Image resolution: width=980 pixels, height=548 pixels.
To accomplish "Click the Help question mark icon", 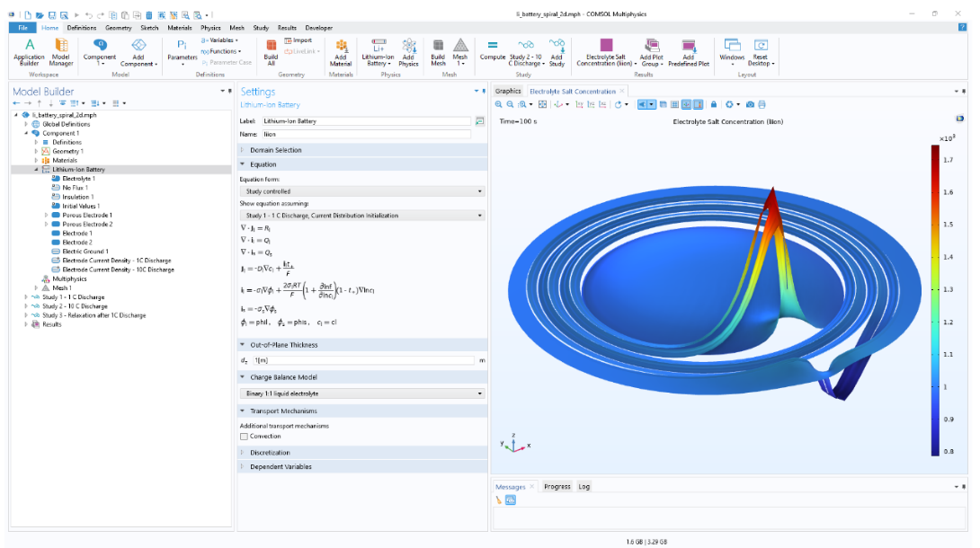I will pyautogui.click(x=962, y=28).
